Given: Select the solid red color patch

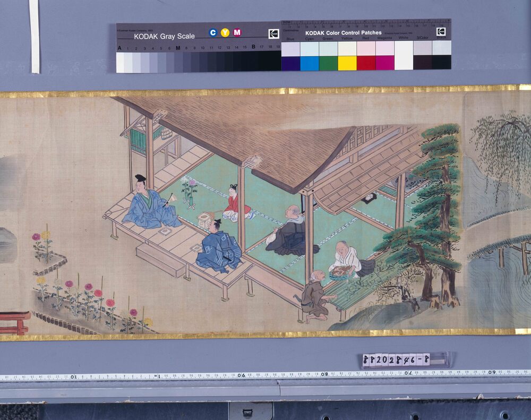Looking at the screenshot, I should 366,63.
